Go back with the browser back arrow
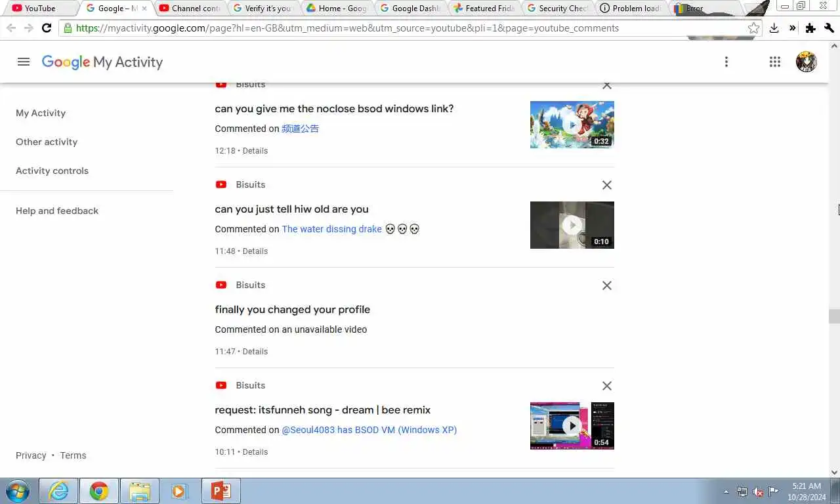The image size is (840, 504). coord(10,28)
